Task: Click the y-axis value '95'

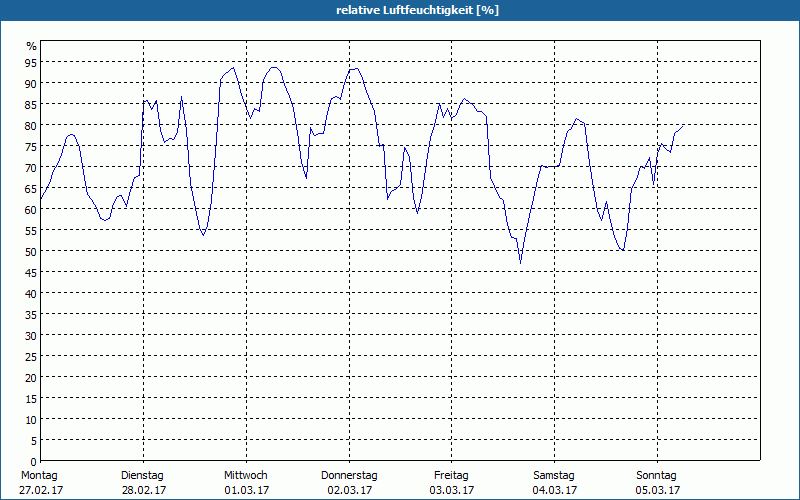Action: tap(32, 62)
